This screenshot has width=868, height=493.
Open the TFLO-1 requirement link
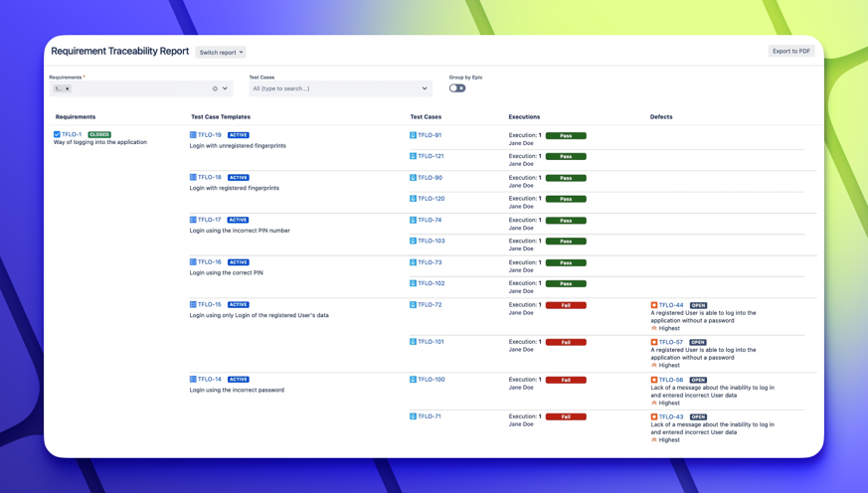[x=72, y=134]
